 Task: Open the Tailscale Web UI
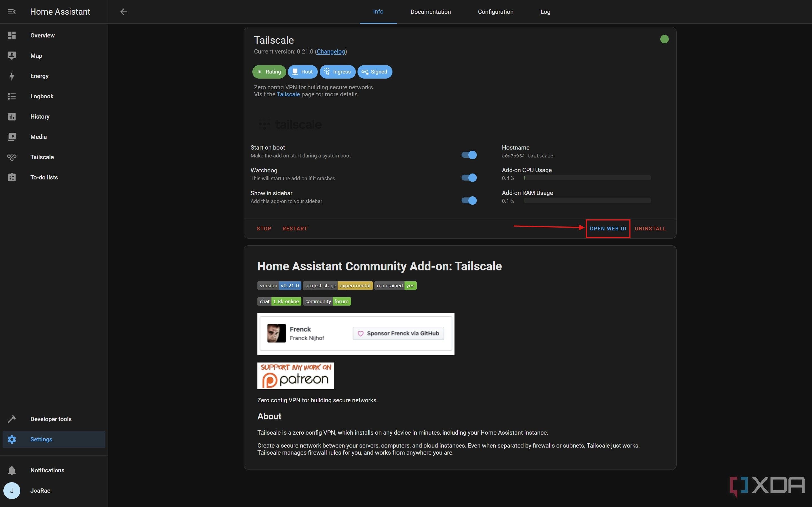point(608,228)
